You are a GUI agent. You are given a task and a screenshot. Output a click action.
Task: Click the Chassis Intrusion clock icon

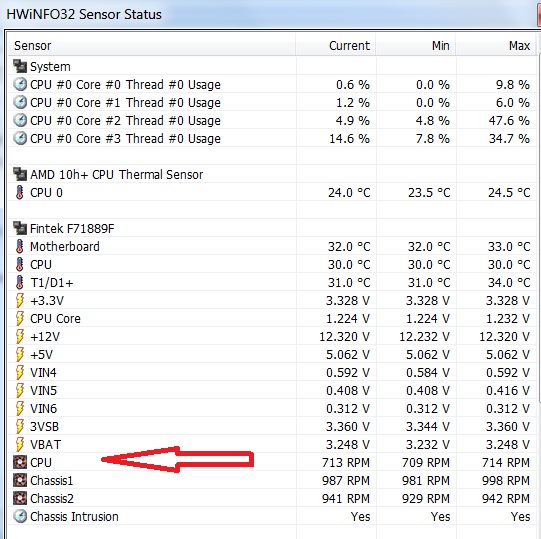click(20, 517)
